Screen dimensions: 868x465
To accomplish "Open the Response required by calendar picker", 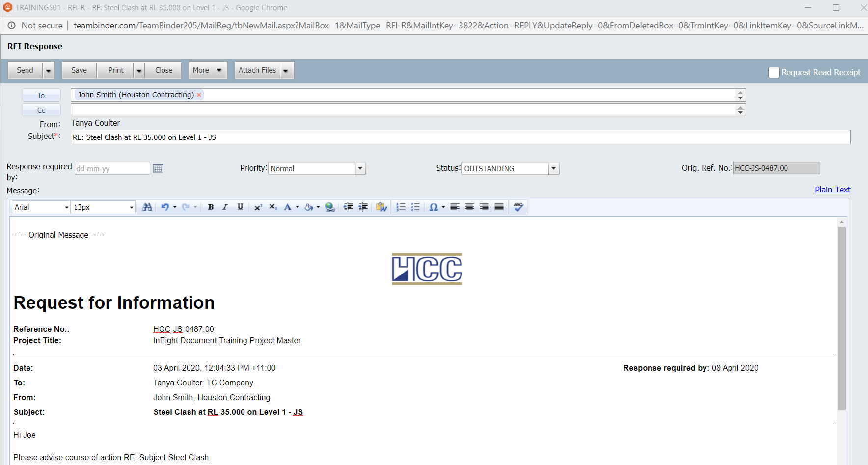I will (x=158, y=168).
